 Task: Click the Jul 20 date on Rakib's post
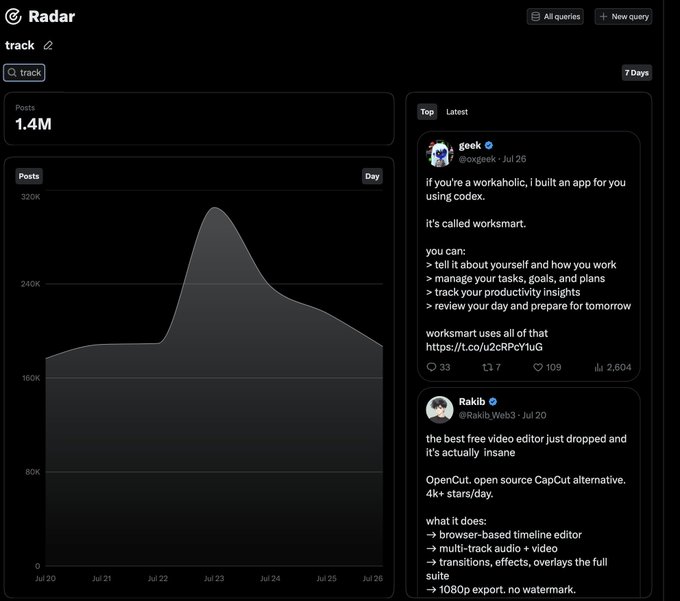click(534, 415)
